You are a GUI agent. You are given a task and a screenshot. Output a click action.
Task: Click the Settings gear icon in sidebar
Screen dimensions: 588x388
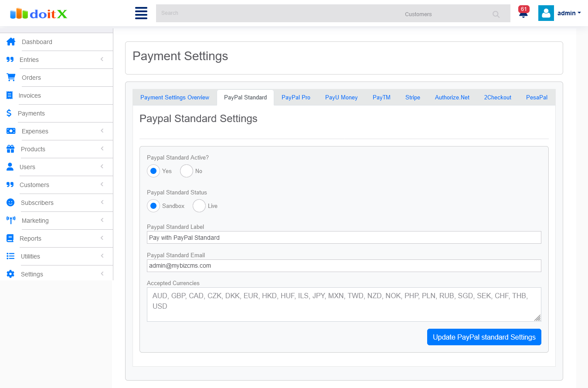(x=10, y=274)
